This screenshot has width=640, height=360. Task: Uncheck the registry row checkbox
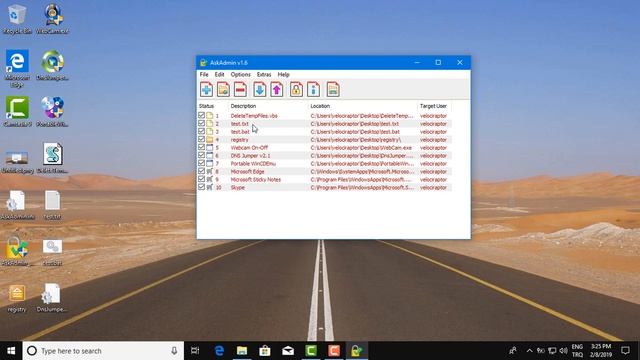tap(202, 139)
